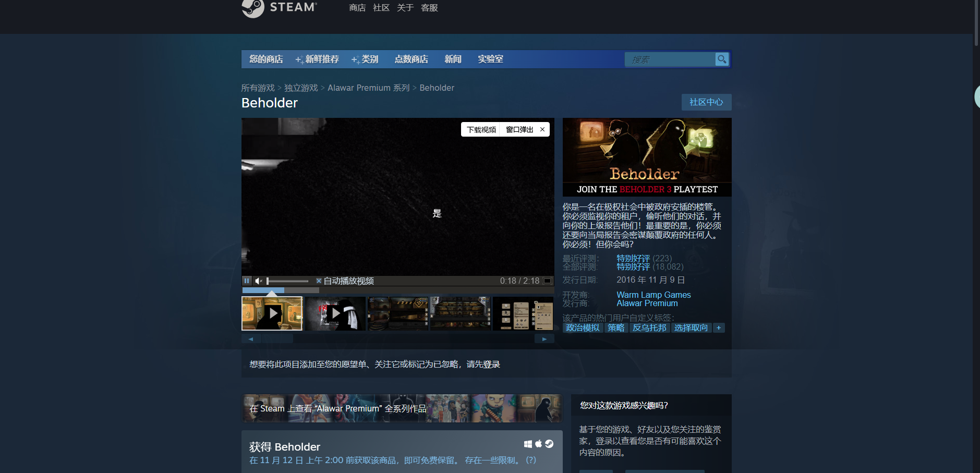The width and height of the screenshot is (980, 473).
Task: Close the video download popup bar
Action: tap(542, 129)
